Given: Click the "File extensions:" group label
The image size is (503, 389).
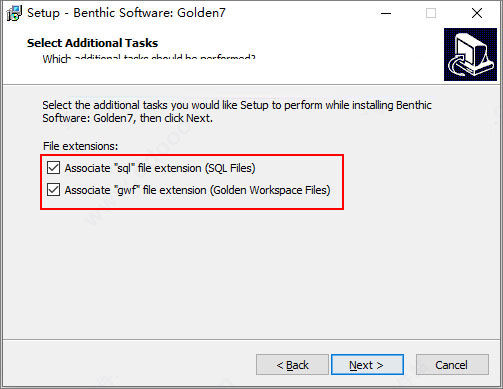Looking at the screenshot, I should coord(80,146).
